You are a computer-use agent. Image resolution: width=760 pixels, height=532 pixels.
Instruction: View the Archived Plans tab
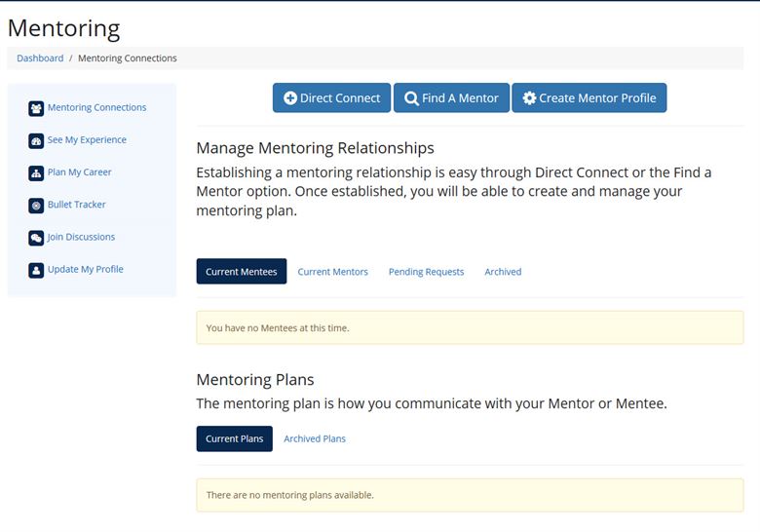point(315,439)
